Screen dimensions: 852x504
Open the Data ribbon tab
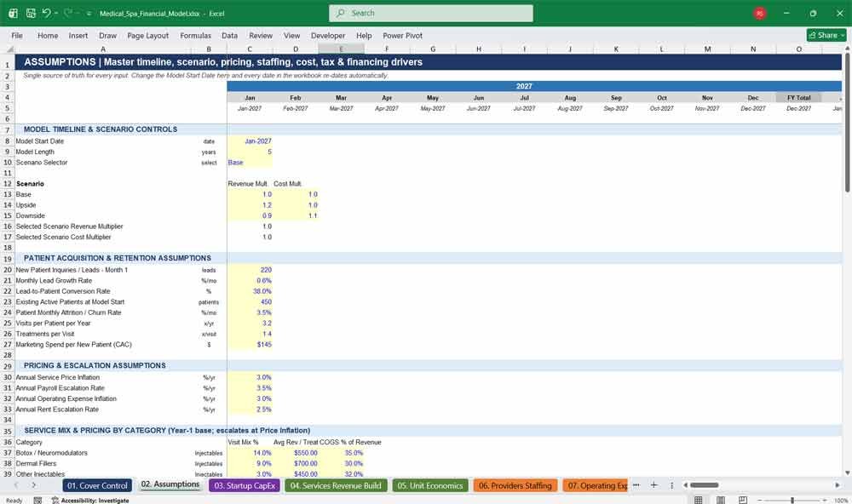229,35
